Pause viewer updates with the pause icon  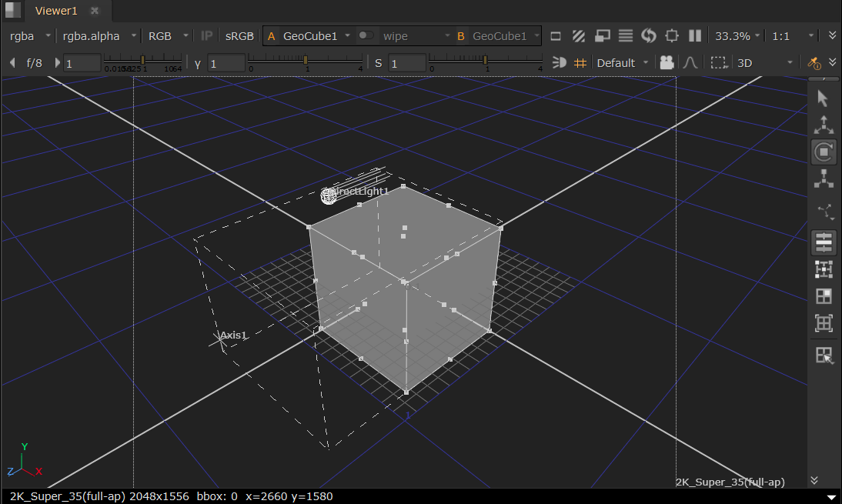click(695, 36)
